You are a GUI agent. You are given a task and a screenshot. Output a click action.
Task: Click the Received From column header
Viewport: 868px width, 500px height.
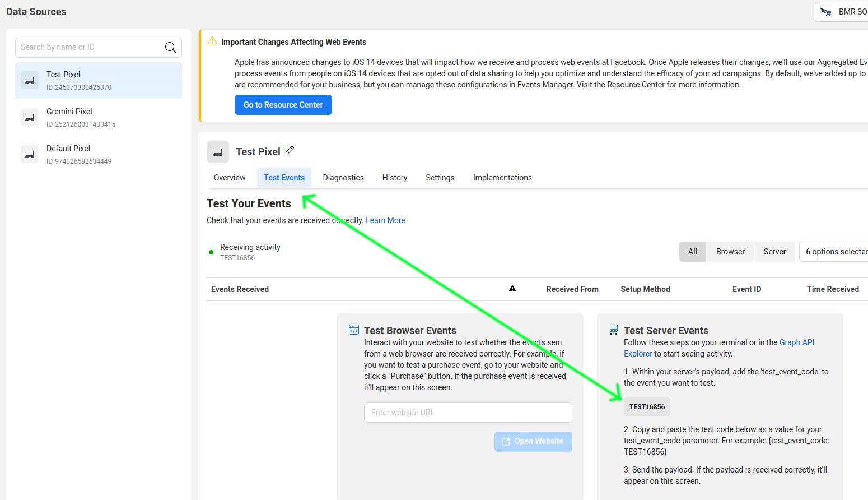[x=572, y=289]
